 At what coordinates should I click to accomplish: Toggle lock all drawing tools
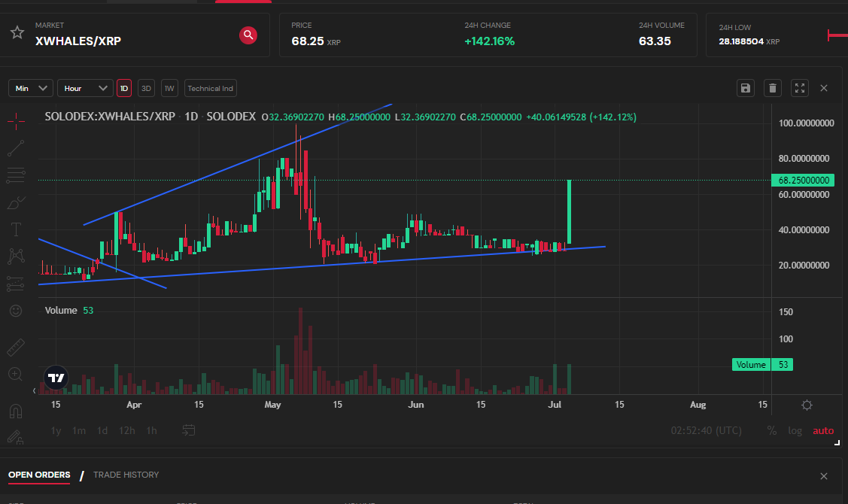(17, 437)
